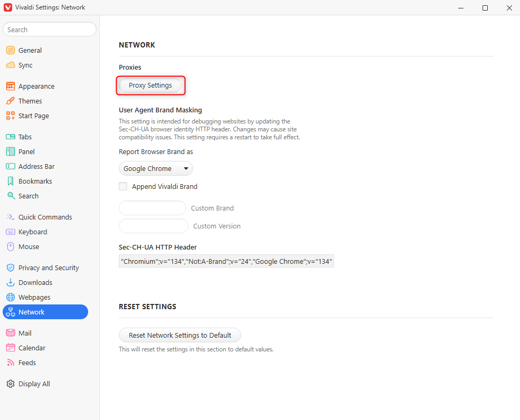This screenshot has width=520, height=420.
Task: Open Address Bar settings label
Action: pyautogui.click(x=36, y=166)
